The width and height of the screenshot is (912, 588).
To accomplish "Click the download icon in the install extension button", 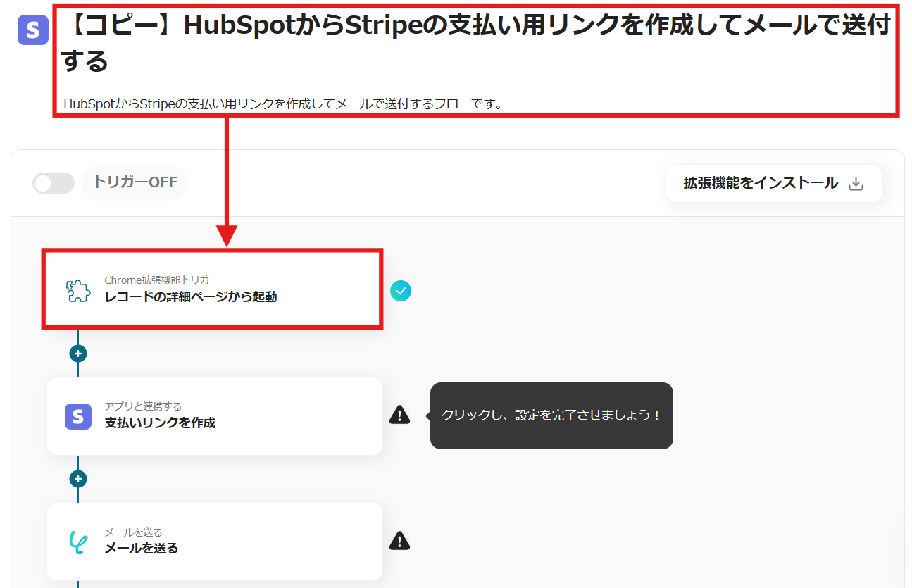I will point(856,184).
